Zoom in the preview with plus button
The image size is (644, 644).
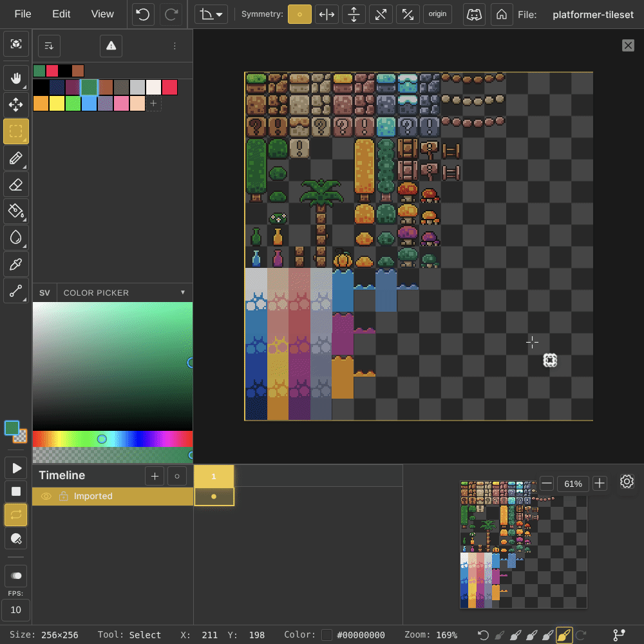pyautogui.click(x=599, y=484)
